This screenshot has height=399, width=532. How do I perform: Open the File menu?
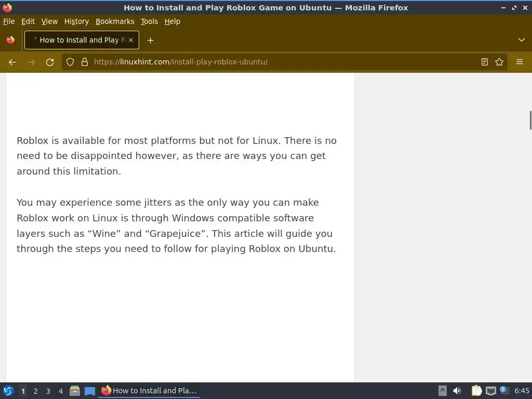click(9, 21)
